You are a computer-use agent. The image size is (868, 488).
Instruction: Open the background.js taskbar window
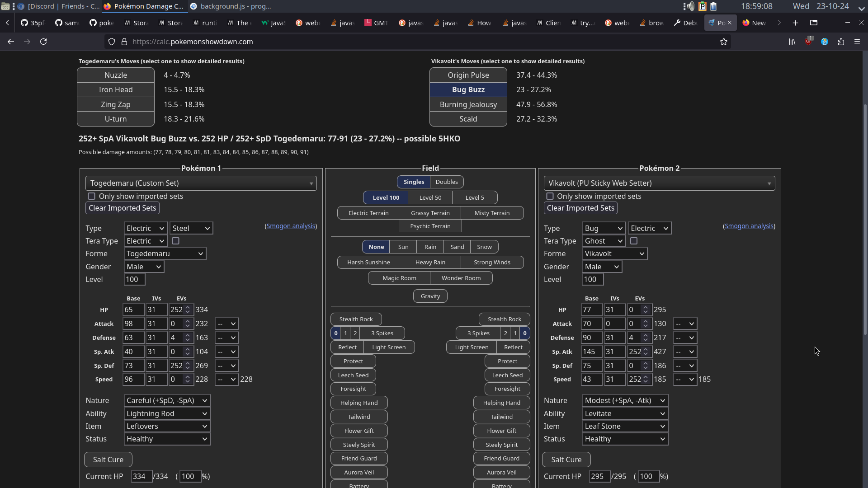coord(231,6)
